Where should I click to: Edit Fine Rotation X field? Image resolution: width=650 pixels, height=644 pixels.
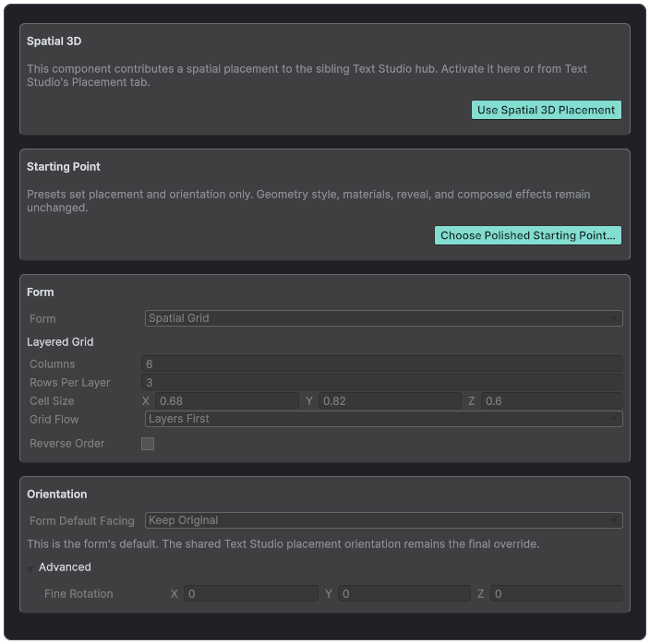pyautogui.click(x=251, y=593)
